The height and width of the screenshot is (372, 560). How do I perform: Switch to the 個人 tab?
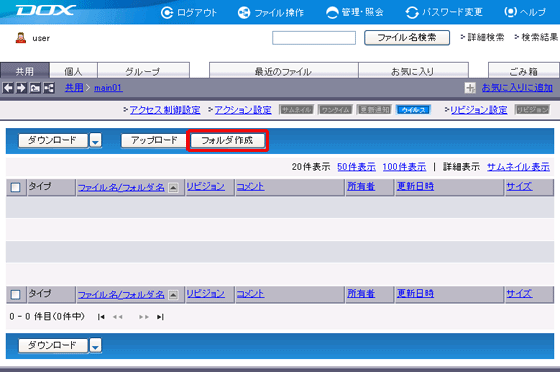[x=74, y=71]
